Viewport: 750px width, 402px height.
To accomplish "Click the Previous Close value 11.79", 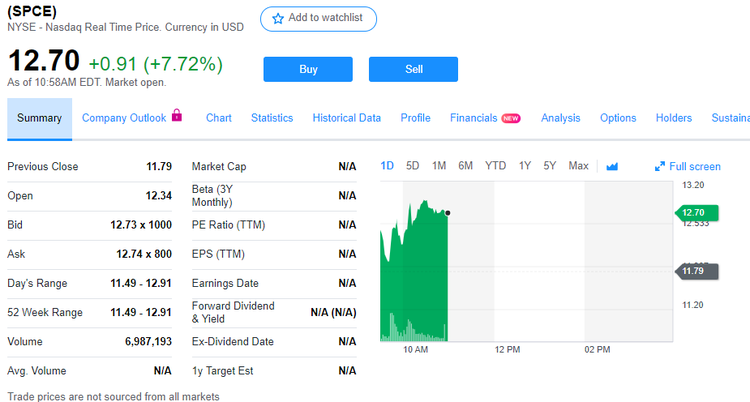I will coord(159,167).
